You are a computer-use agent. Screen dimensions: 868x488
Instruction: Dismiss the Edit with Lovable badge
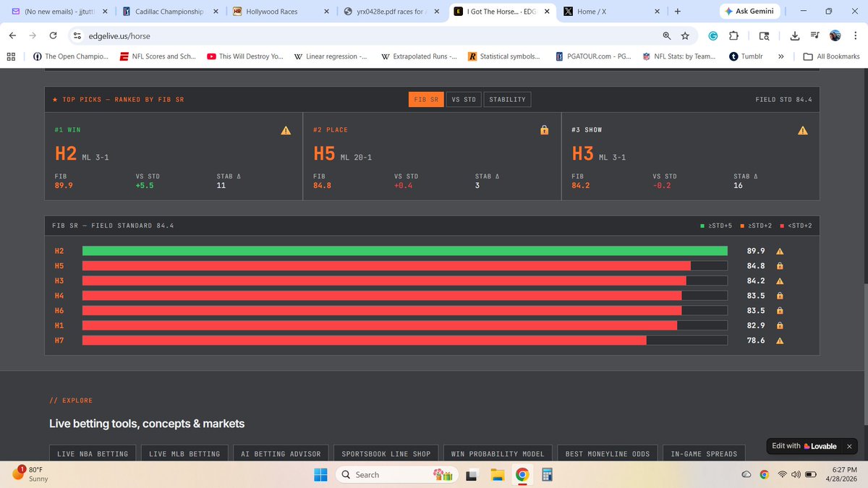(x=849, y=446)
